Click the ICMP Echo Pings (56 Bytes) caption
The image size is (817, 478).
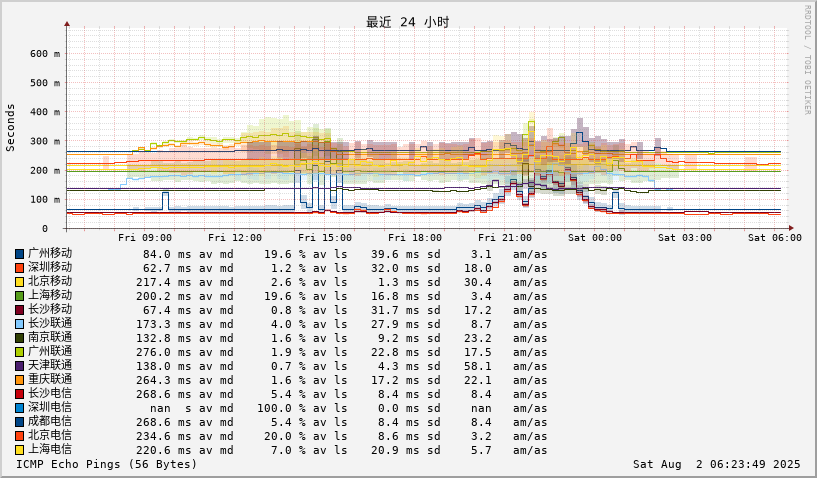pos(107,464)
